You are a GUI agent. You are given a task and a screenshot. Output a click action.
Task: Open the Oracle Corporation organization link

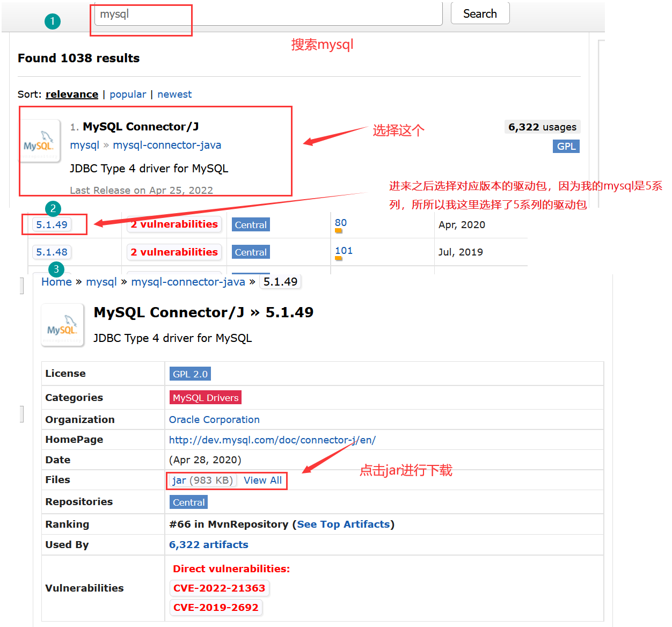[x=214, y=420]
